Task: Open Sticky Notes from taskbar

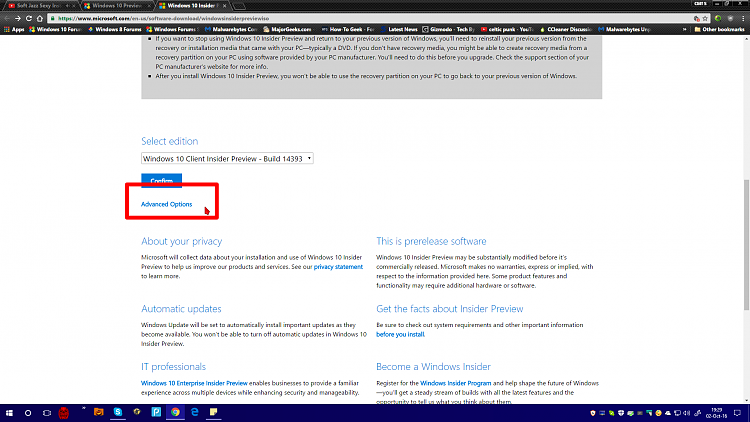Action: tap(213, 412)
